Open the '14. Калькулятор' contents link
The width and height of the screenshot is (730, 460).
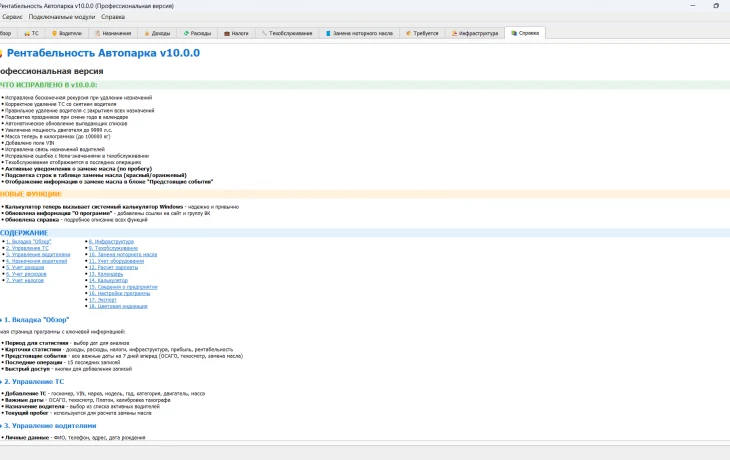pyautogui.click(x=108, y=280)
